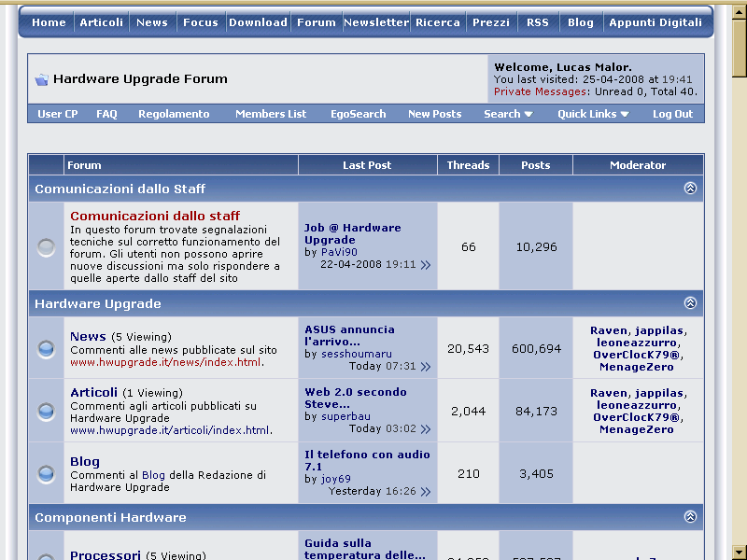This screenshot has width=747, height=560.
Task: Click the blue status icon for News forum
Action: pos(46,348)
